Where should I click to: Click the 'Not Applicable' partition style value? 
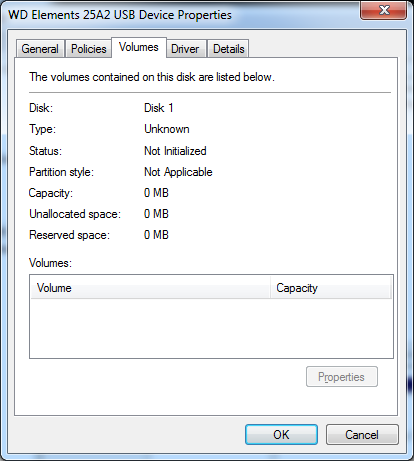coord(178,172)
